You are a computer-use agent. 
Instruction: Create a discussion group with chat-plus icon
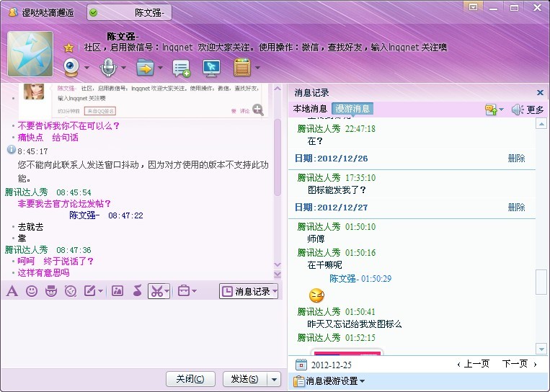point(181,68)
